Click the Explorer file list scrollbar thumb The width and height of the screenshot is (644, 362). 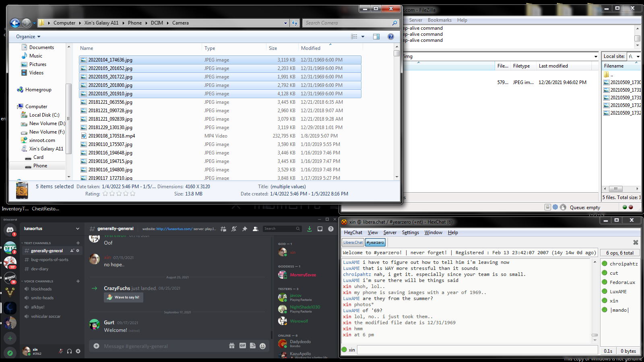[x=397, y=53]
